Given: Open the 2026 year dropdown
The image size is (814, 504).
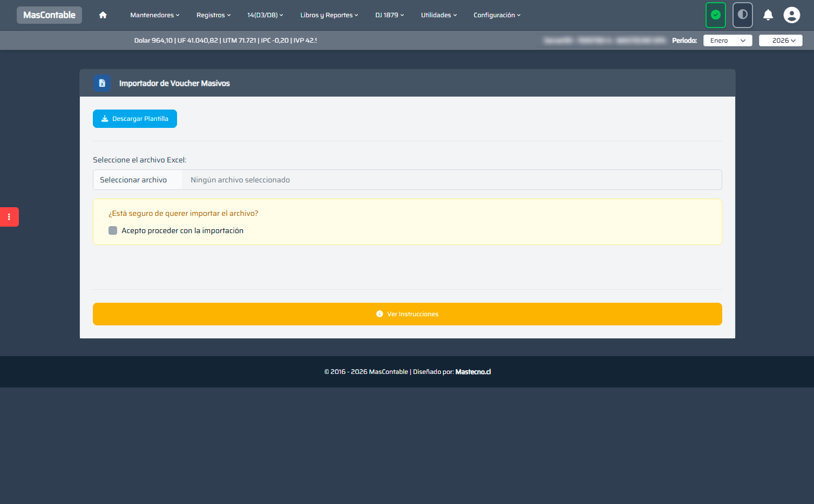Looking at the screenshot, I should 781,40.
